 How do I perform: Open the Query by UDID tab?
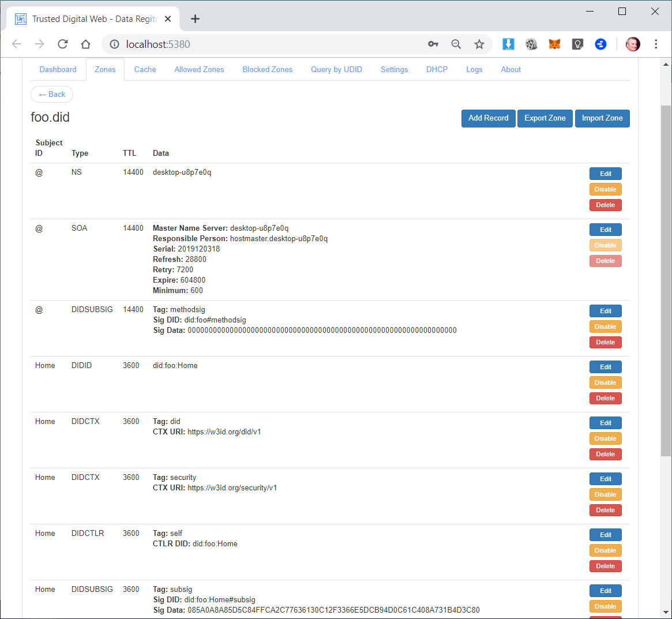(x=336, y=70)
